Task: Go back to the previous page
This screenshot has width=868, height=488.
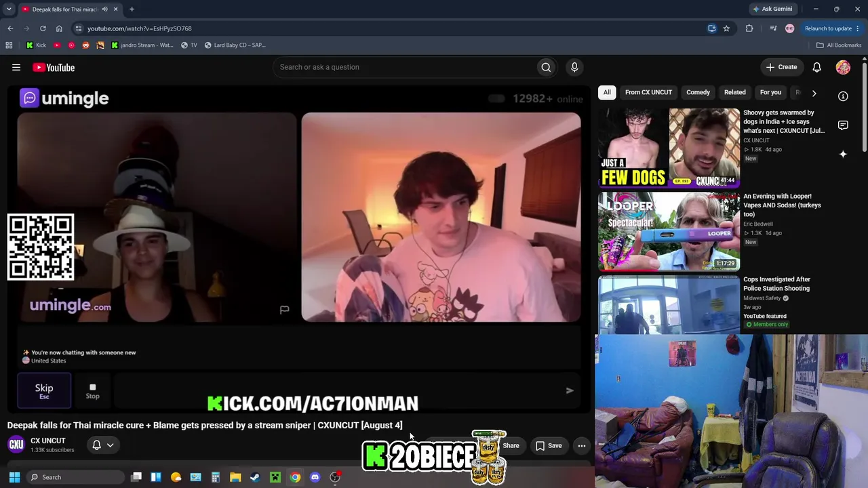Action: [x=10, y=28]
